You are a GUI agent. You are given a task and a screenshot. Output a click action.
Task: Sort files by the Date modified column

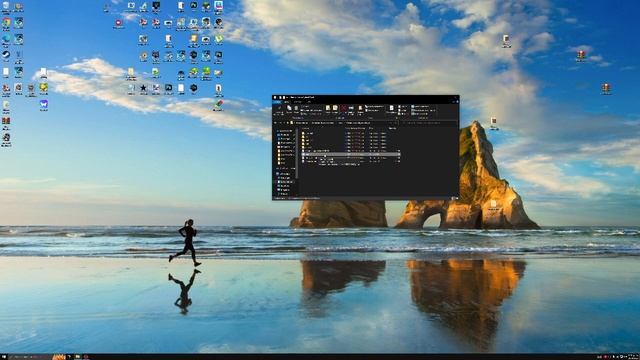coord(356,128)
